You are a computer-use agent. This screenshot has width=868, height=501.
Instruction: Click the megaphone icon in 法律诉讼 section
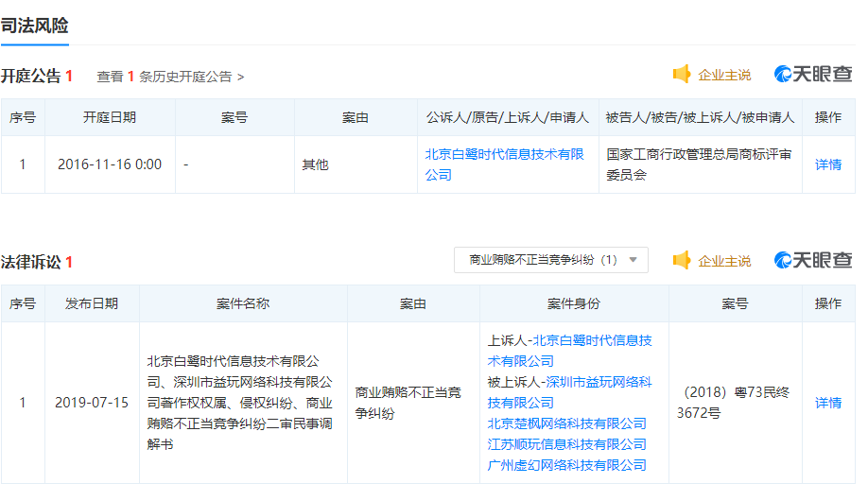(x=682, y=260)
